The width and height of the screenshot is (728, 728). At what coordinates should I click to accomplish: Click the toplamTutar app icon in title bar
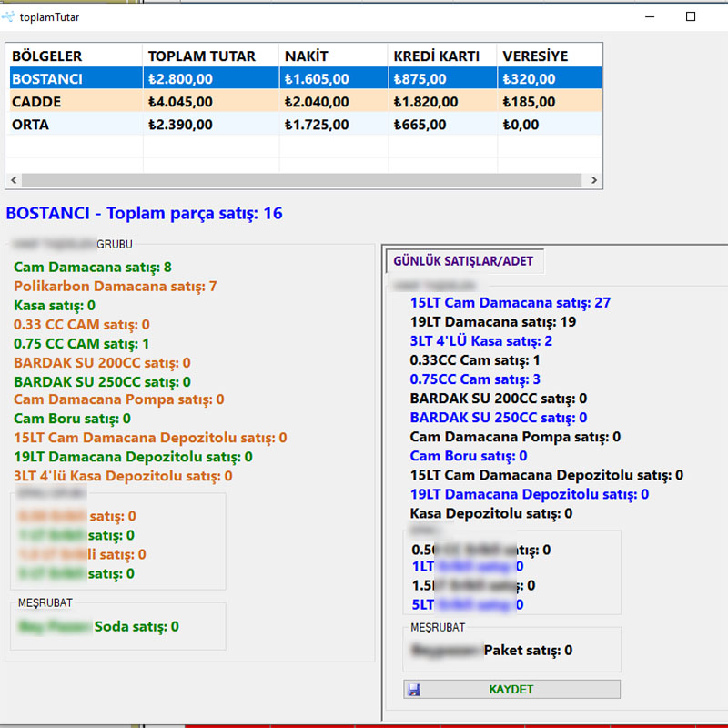tap(9, 16)
